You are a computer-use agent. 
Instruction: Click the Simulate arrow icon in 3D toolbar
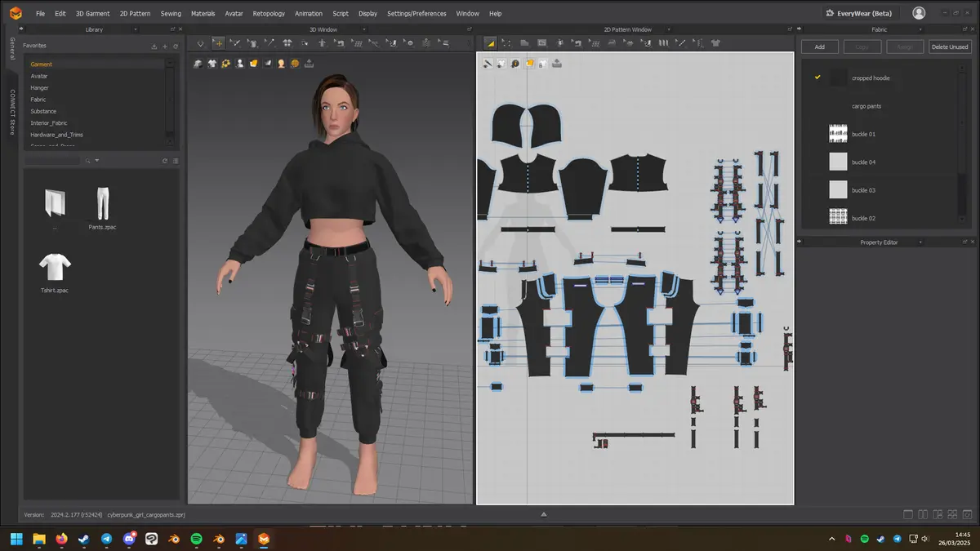tap(200, 42)
